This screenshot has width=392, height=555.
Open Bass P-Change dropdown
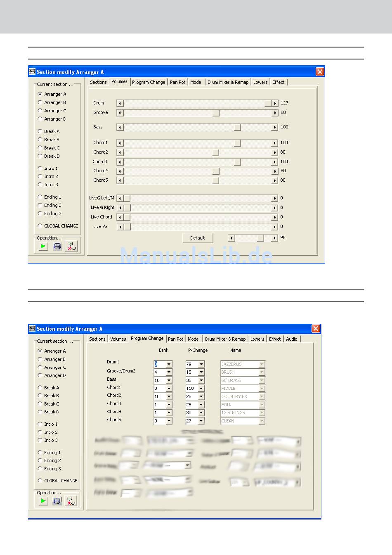pos(201,380)
